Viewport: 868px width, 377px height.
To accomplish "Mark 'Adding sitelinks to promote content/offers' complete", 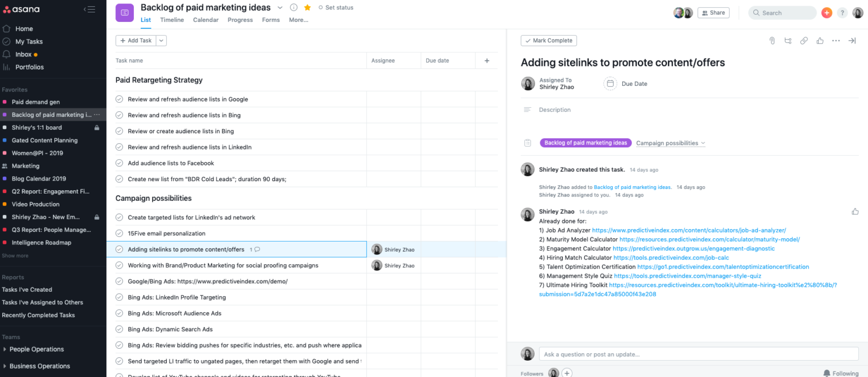I will pos(119,249).
